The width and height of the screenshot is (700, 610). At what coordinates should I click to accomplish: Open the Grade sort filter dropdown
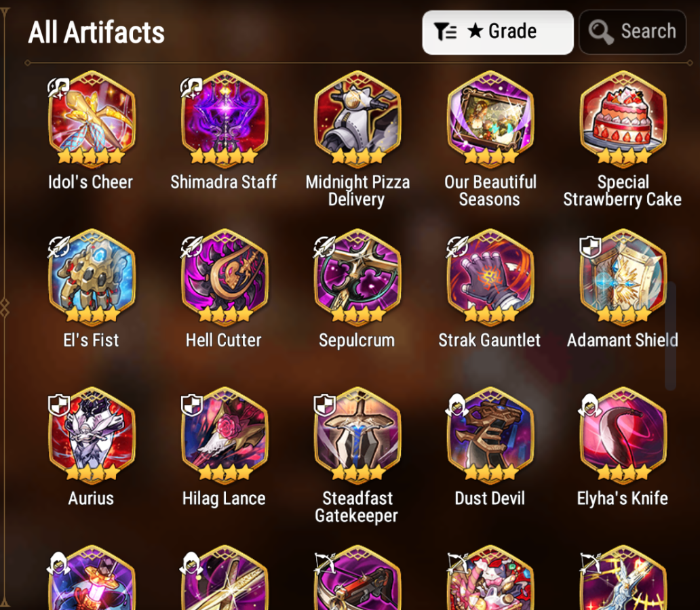[x=498, y=32]
